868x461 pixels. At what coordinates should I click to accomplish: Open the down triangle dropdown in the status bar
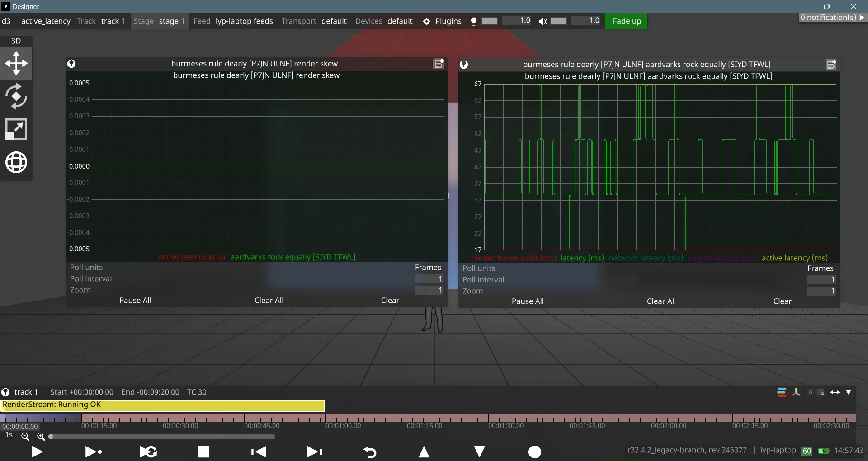[849, 392]
